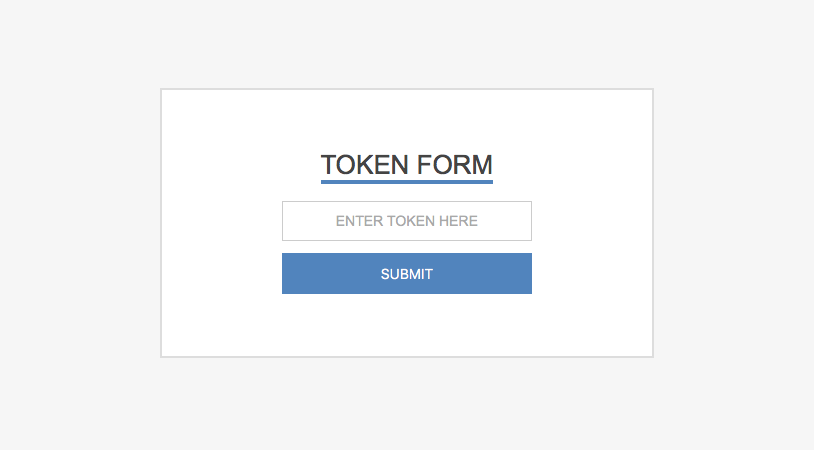The image size is (814, 450).
Task: Click white space above the TOKEN FORM title
Action: pos(406,118)
